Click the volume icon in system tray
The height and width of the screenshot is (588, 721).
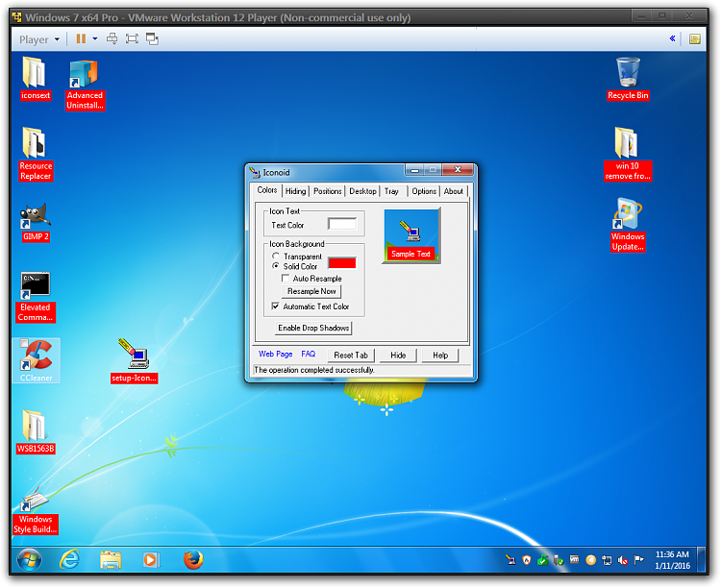coord(623,560)
